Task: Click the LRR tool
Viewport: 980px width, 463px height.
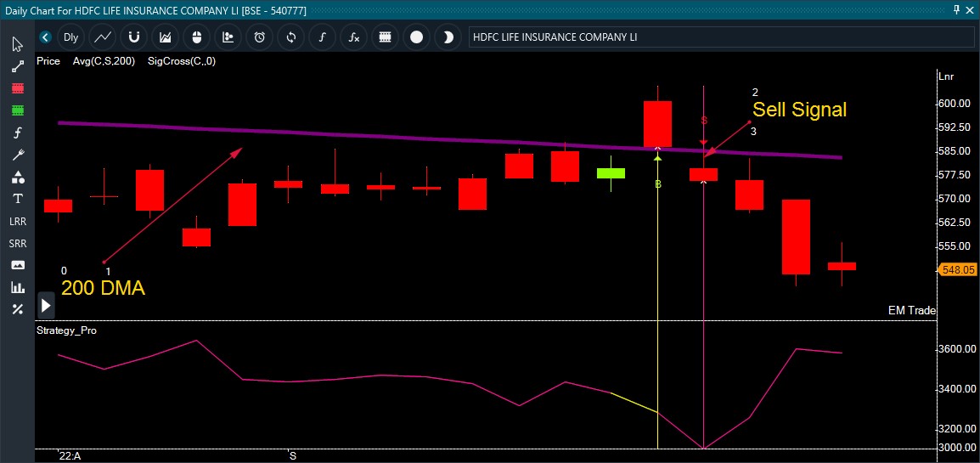Action: 18,221
